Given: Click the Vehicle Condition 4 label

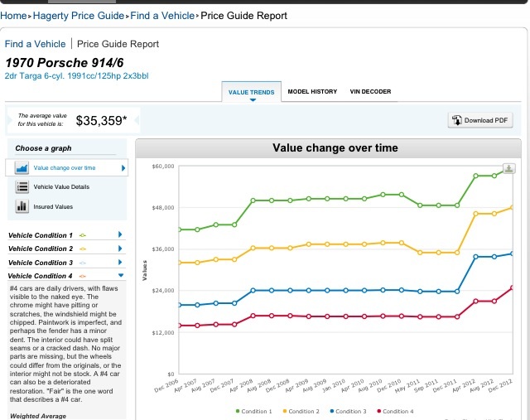Looking at the screenshot, I should coord(41,276).
